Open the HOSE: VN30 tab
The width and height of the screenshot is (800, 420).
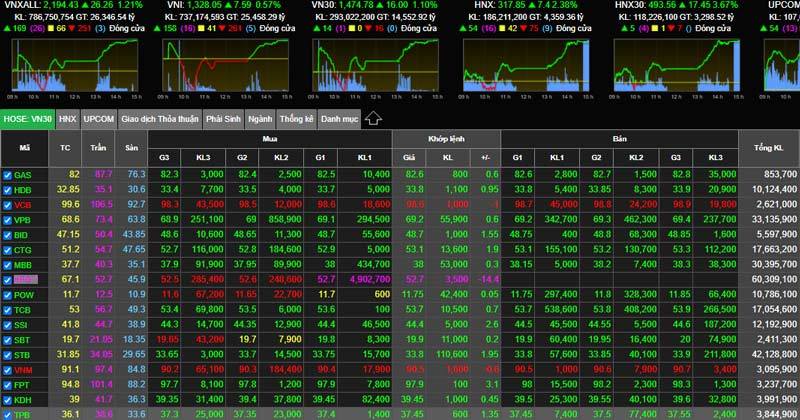[x=26, y=118]
